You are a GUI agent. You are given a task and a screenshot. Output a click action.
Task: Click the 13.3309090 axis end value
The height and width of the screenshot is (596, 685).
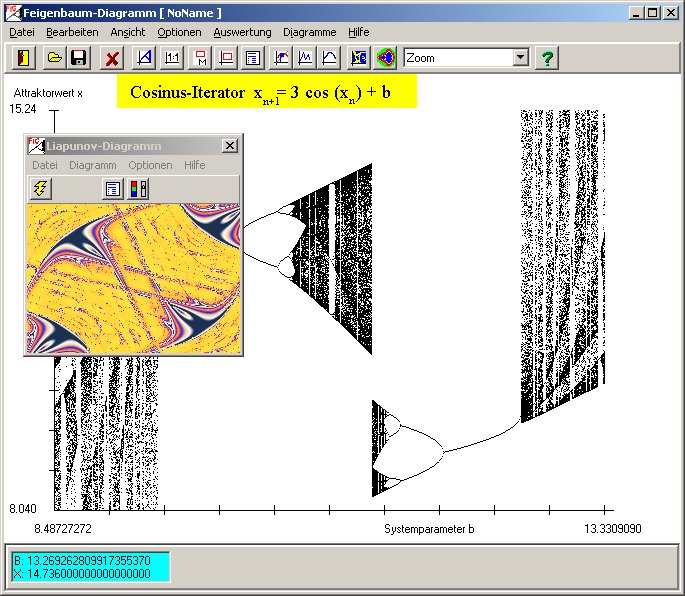click(612, 529)
